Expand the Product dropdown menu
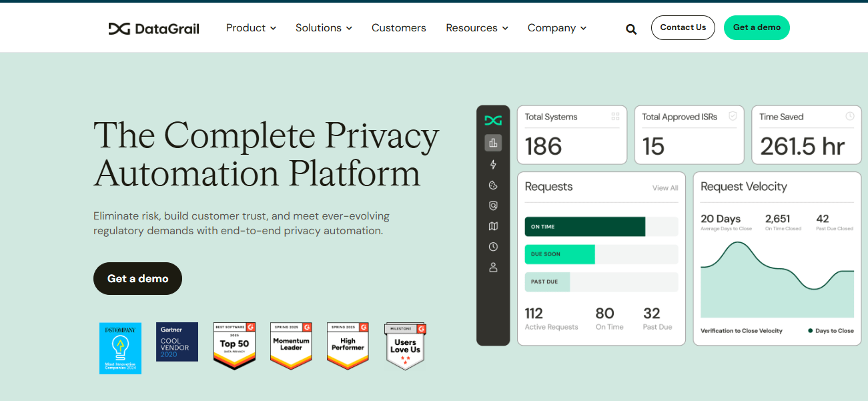 click(251, 28)
